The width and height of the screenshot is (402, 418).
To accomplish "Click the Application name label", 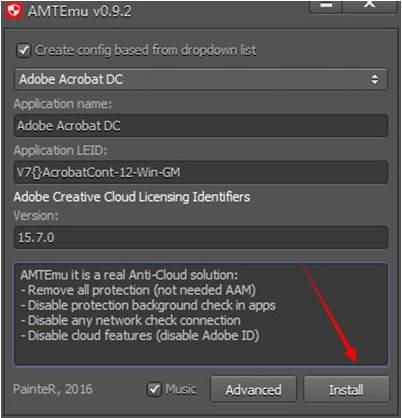I will pyautogui.click(x=63, y=104).
